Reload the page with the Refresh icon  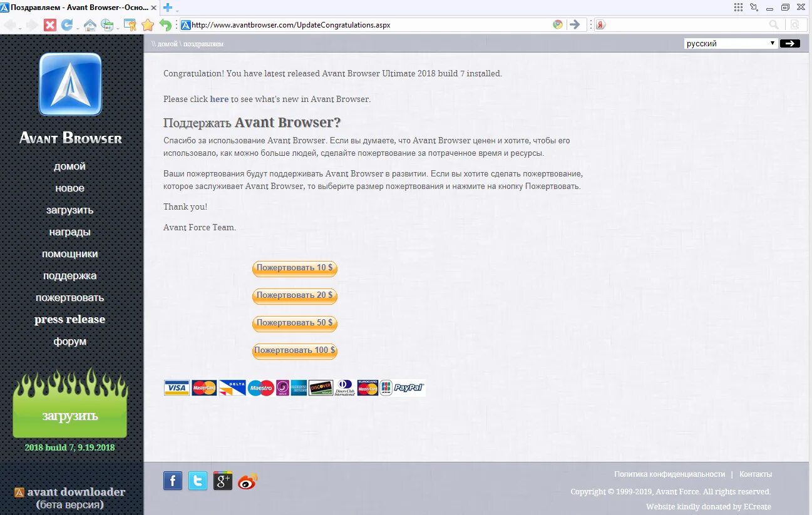click(66, 25)
